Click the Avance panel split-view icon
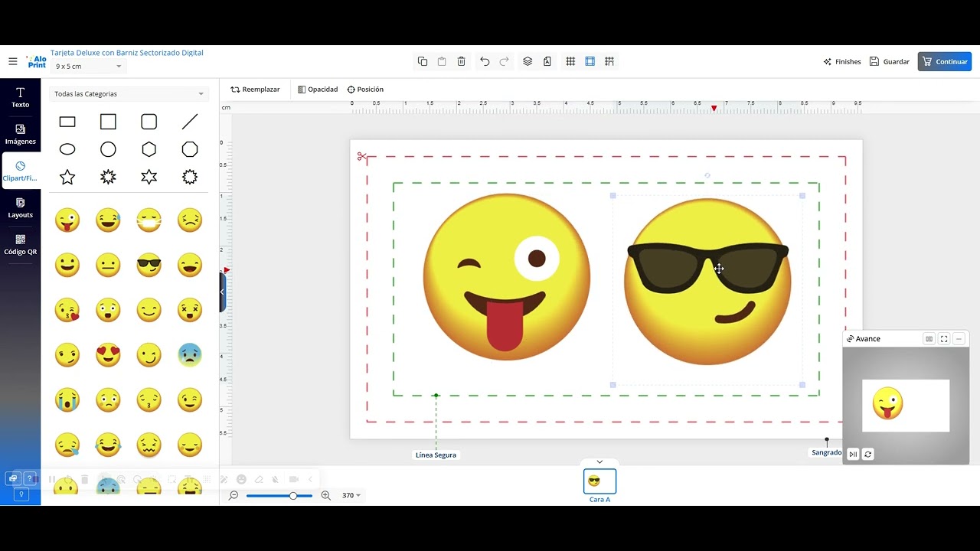 [x=929, y=339]
